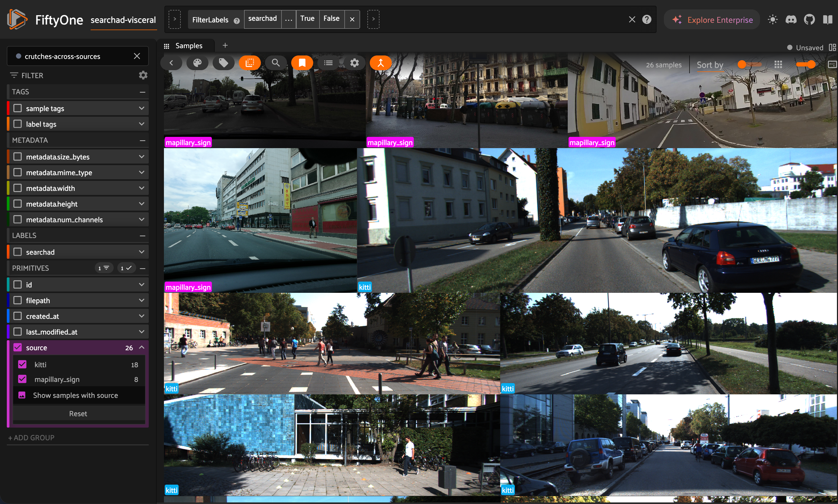
Task: Open the documentation book icon
Action: tap(828, 20)
